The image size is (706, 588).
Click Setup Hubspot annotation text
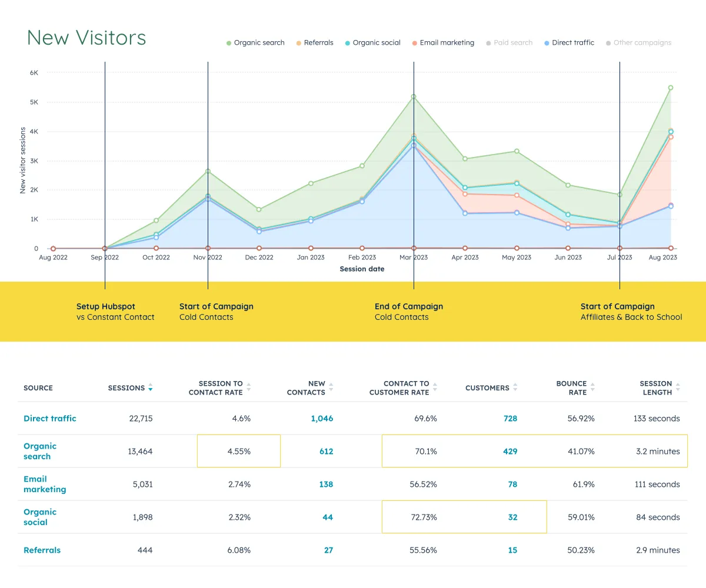point(106,306)
